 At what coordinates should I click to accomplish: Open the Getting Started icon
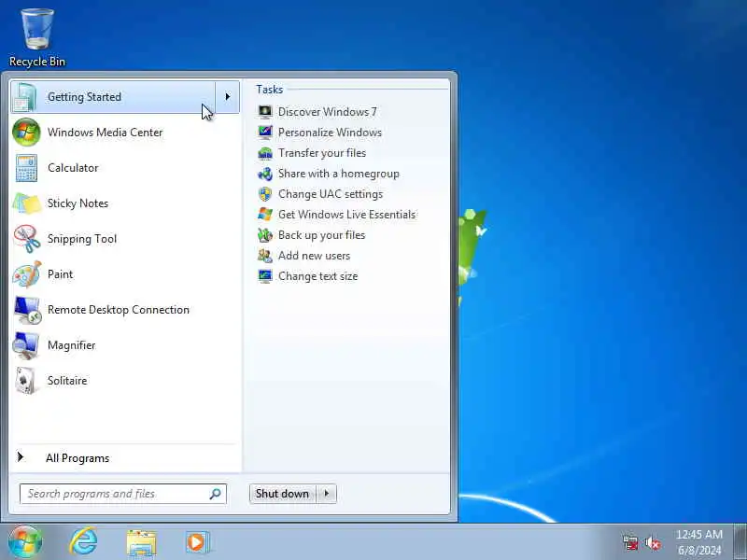26,97
